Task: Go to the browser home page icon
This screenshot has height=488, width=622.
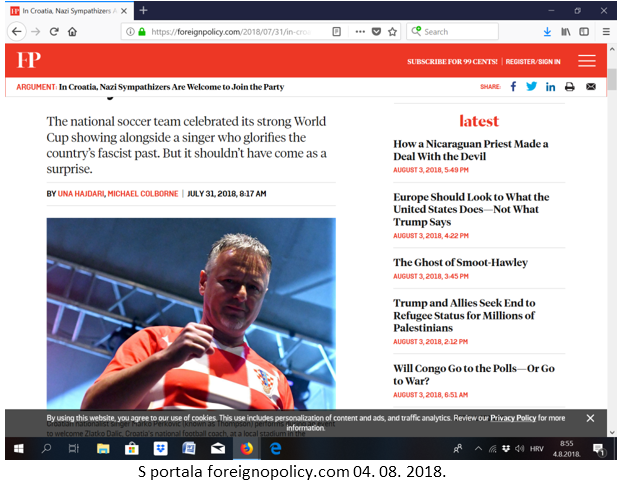Action: [x=73, y=32]
